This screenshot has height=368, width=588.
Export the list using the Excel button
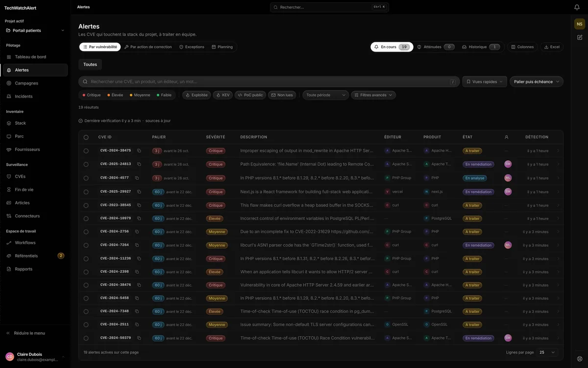pyautogui.click(x=552, y=47)
